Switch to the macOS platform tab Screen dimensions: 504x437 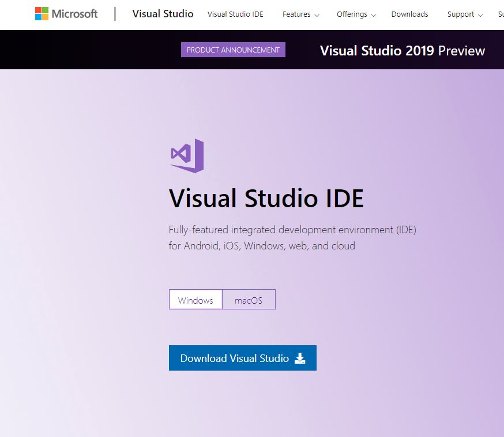[x=249, y=300]
